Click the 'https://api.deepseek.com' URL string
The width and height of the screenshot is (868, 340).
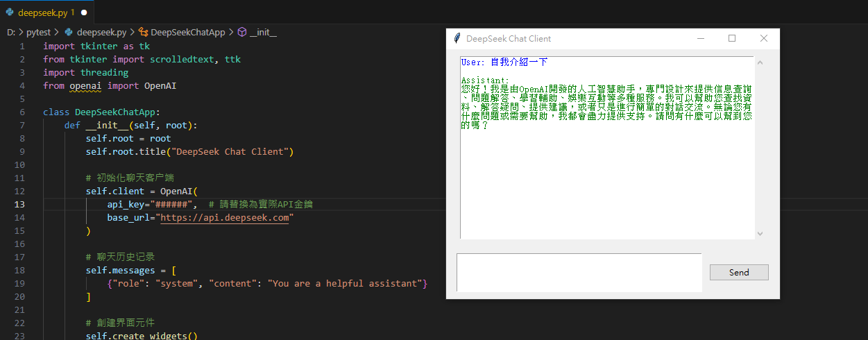pos(225,217)
